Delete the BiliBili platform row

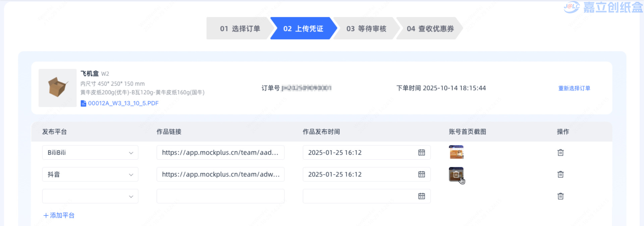point(560,152)
